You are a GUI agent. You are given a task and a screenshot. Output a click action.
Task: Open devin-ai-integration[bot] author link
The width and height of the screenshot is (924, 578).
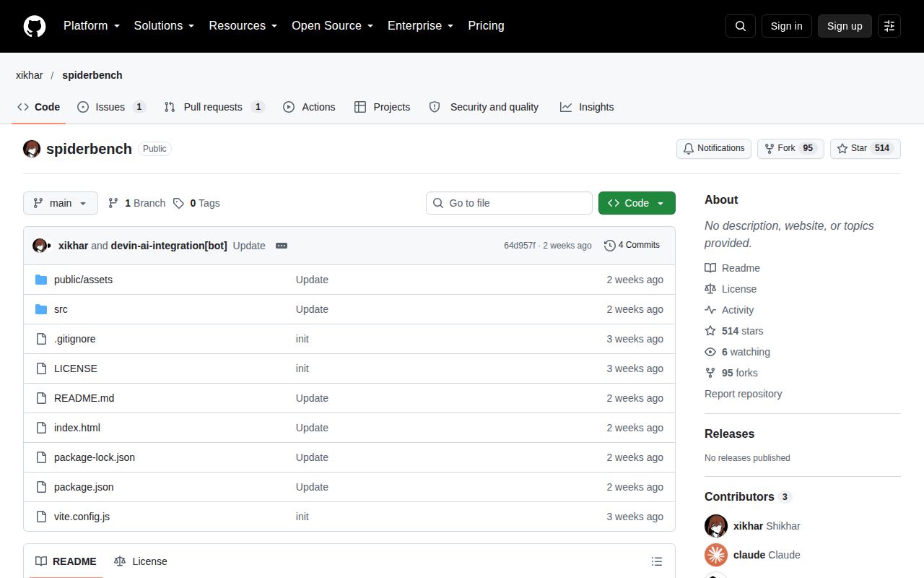coord(169,246)
